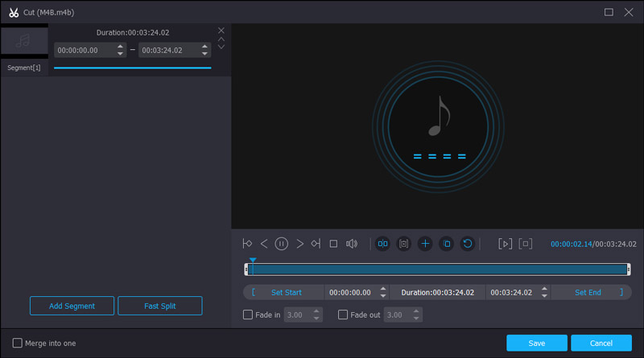Click the blue timeline track bar

tap(438, 270)
